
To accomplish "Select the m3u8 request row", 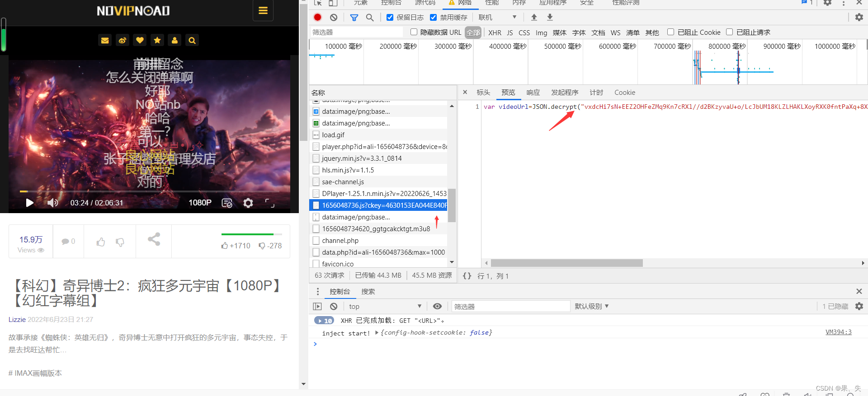I will (379, 228).
